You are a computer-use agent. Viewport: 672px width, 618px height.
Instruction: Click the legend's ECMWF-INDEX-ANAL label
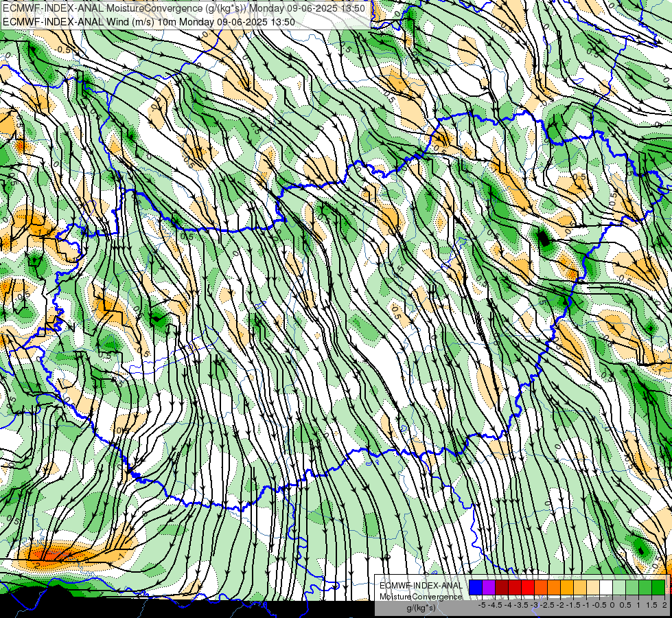pyautogui.click(x=421, y=586)
